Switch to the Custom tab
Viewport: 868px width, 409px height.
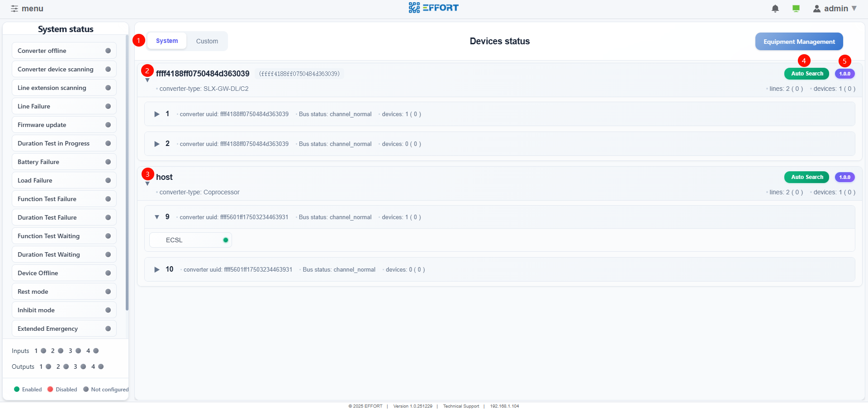click(x=207, y=41)
